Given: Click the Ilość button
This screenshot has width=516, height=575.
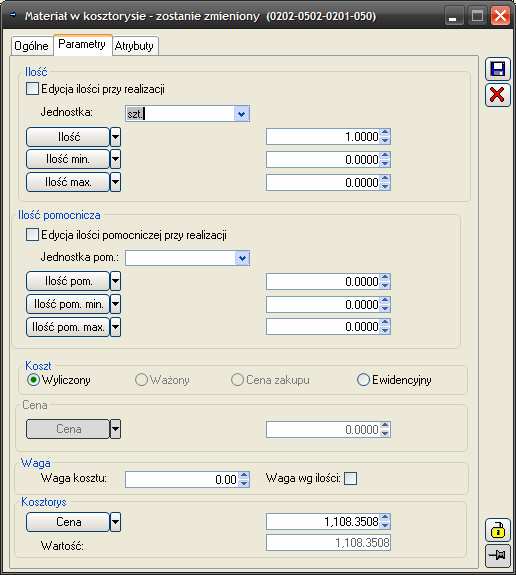Looking at the screenshot, I should coord(68,137).
